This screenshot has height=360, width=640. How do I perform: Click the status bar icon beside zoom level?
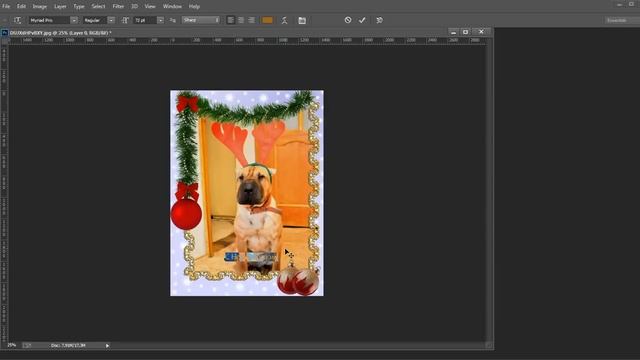tap(27, 345)
